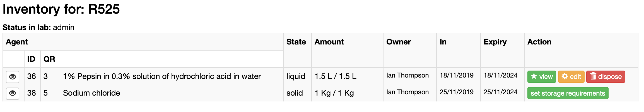Screen dimensions: 644x112
Task: Click the Amount column header
Action: click(x=329, y=42)
